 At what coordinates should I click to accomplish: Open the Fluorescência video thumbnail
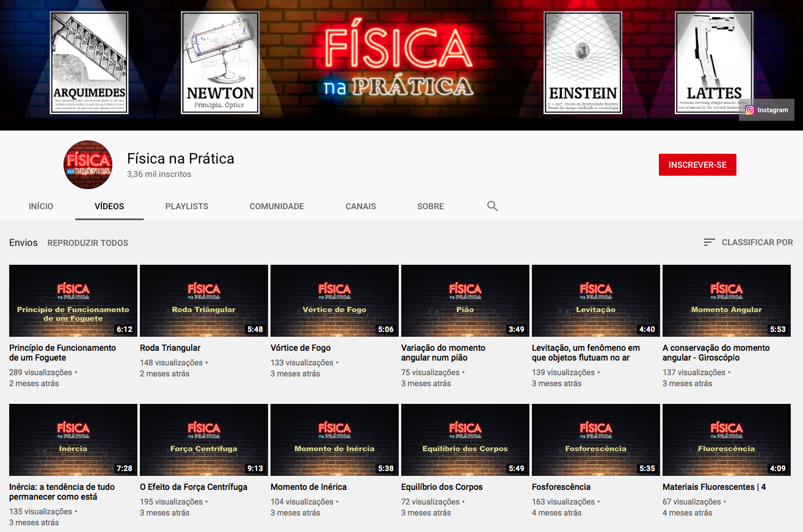727,440
